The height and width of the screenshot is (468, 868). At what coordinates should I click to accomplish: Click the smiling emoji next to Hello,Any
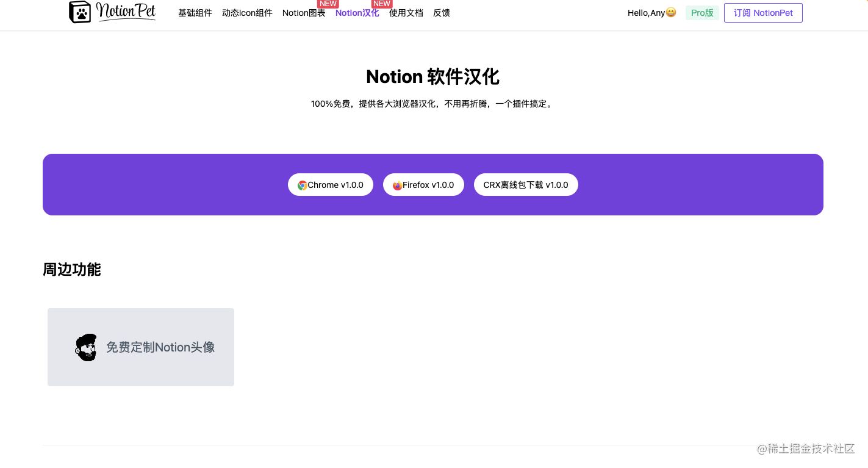click(671, 12)
